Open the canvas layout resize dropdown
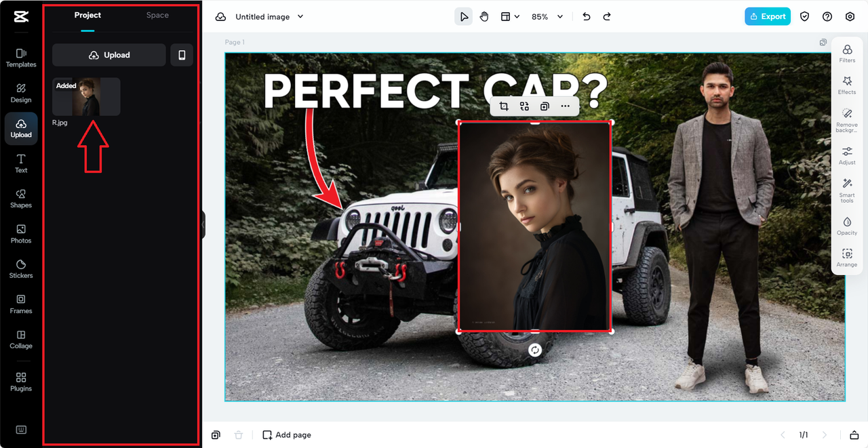Image resolution: width=868 pixels, height=448 pixels. 510,17
